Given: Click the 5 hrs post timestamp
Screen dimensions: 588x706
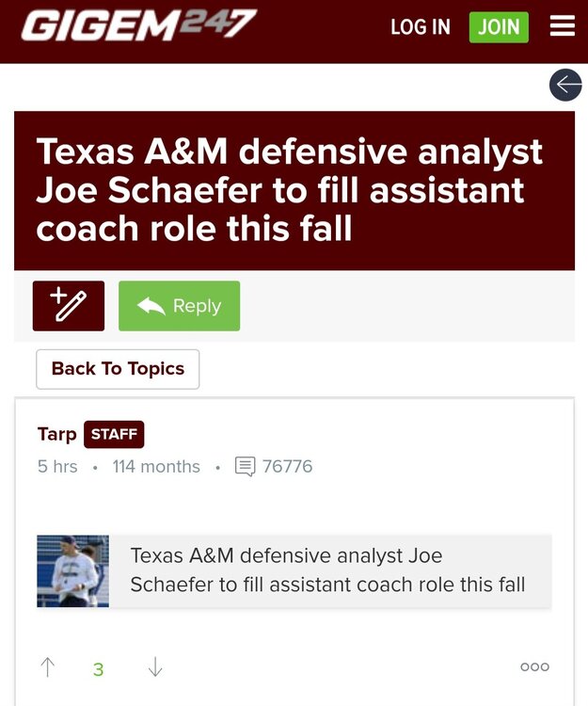Looking at the screenshot, I should tap(57, 466).
